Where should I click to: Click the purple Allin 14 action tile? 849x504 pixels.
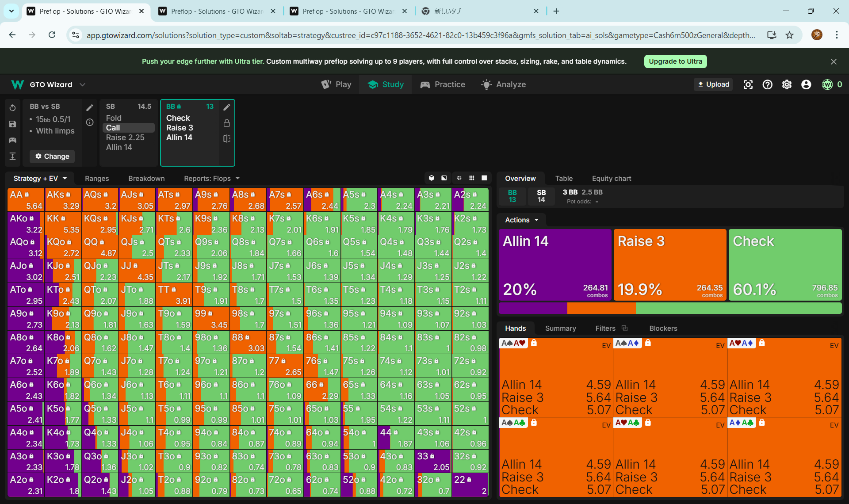coord(555,264)
